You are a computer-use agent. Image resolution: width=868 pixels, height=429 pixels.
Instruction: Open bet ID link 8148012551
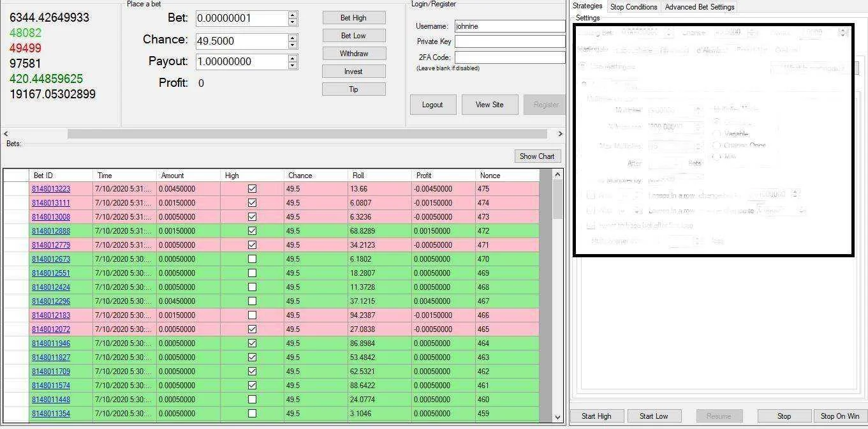[51, 273]
